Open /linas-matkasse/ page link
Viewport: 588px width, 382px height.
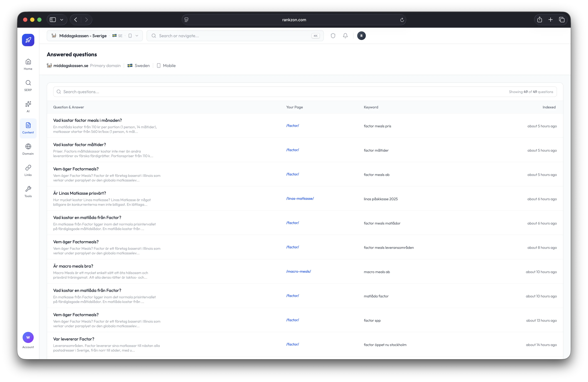click(x=300, y=198)
